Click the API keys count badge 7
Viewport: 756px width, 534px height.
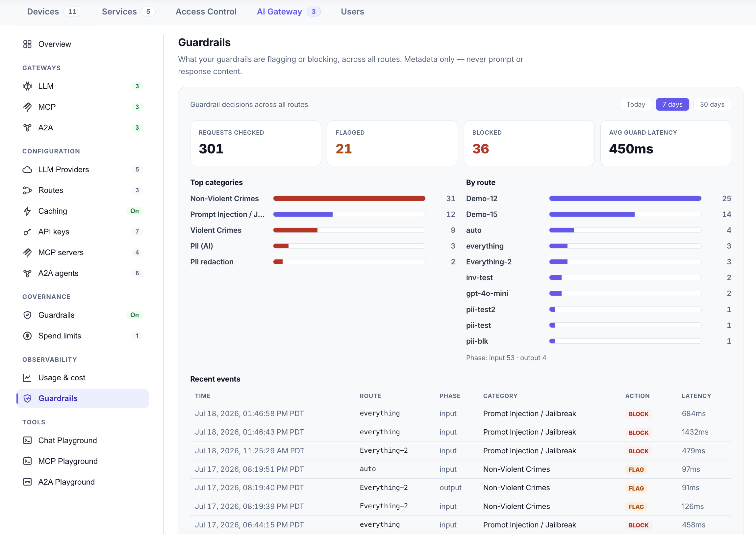pos(137,231)
